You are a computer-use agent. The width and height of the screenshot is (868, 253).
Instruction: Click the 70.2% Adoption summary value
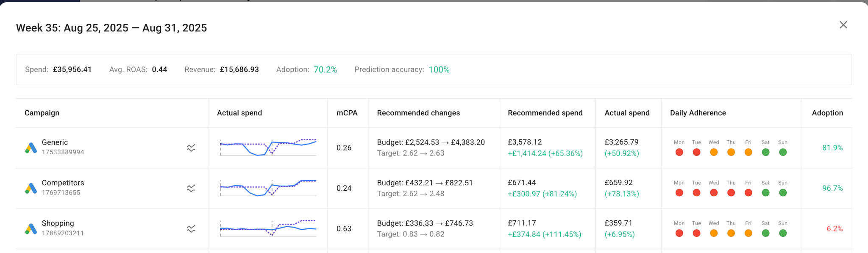coord(325,70)
